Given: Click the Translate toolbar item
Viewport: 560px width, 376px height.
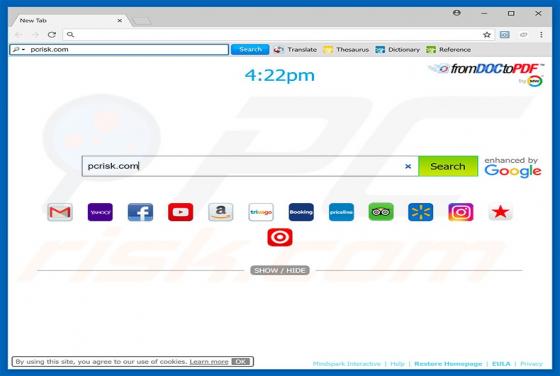Looking at the screenshot, I should click(295, 50).
